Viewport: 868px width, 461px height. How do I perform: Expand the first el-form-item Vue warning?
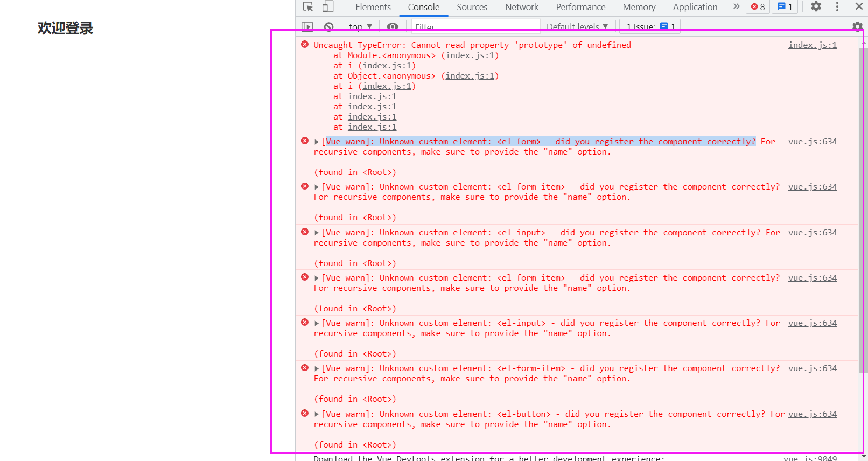(x=317, y=187)
